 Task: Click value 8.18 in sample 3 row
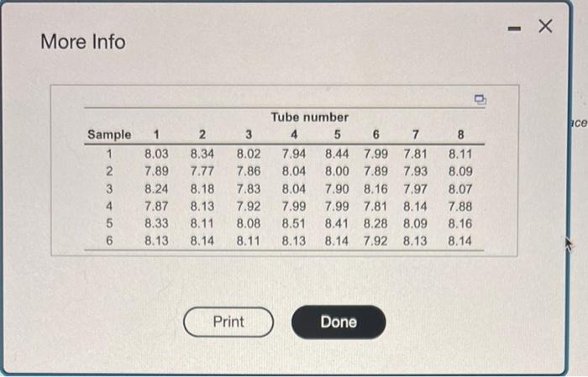click(x=202, y=189)
